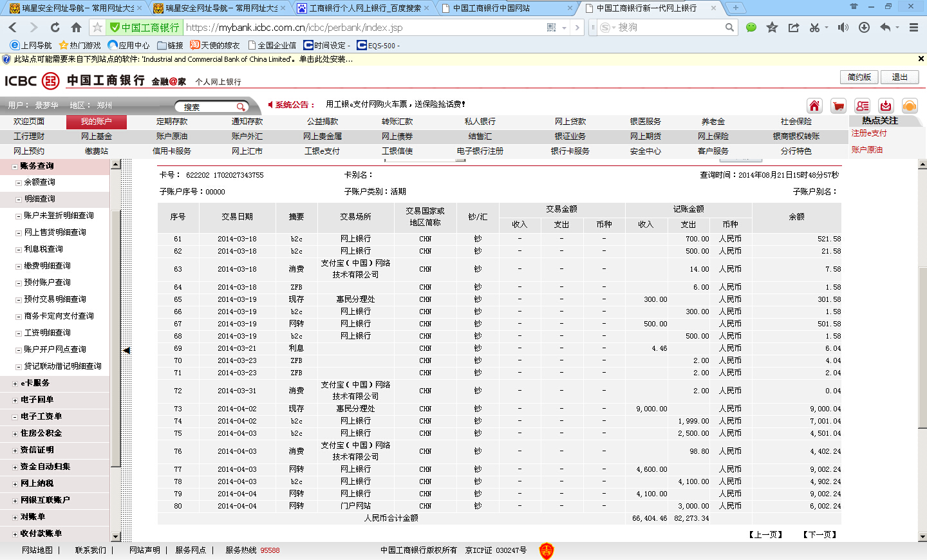Switch to the 中国工商银行中国网站 browser tab
Viewport: 927px width, 560px height.
pyautogui.click(x=505, y=8)
